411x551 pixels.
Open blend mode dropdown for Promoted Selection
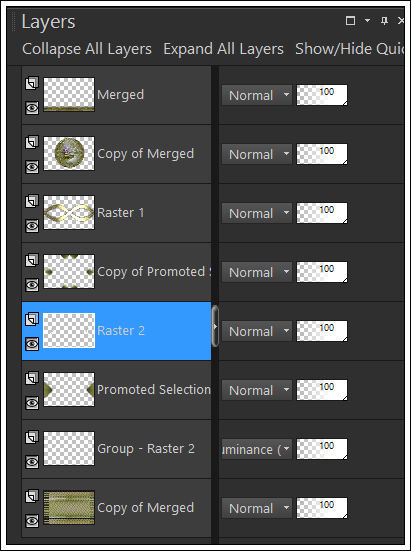coord(257,390)
